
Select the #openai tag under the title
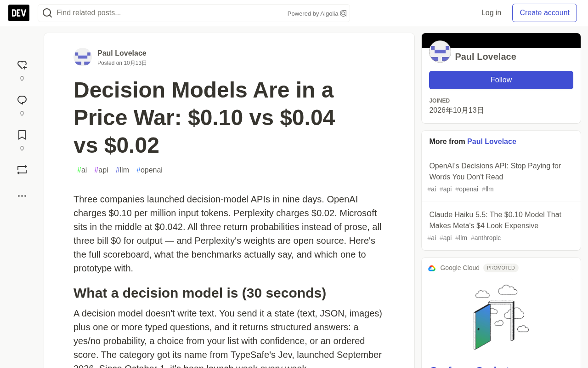tap(149, 170)
